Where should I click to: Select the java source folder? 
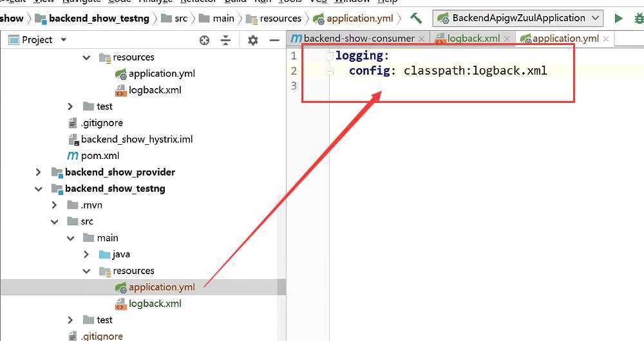[121, 254]
